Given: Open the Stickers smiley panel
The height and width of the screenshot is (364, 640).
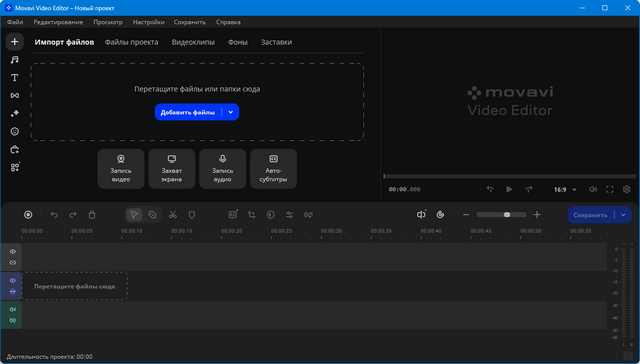Looking at the screenshot, I should click(x=15, y=131).
